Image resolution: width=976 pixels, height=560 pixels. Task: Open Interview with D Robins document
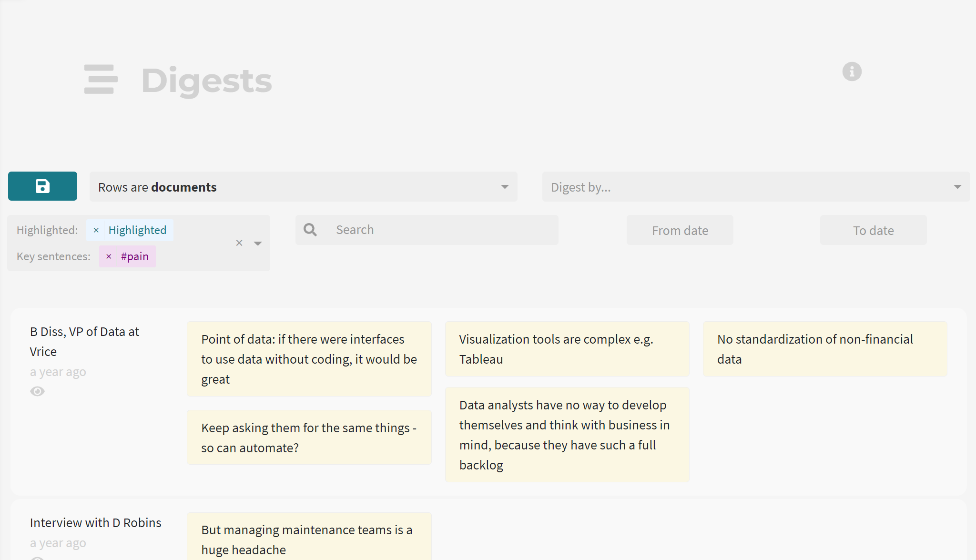[95, 523]
